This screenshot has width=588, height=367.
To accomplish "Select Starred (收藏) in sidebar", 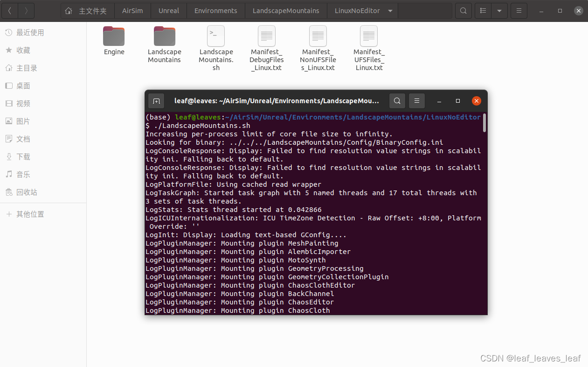I will (43, 50).
